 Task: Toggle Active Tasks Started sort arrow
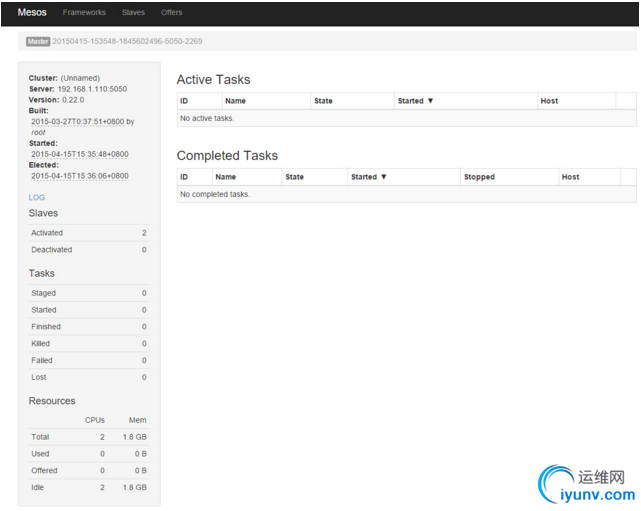tap(430, 101)
